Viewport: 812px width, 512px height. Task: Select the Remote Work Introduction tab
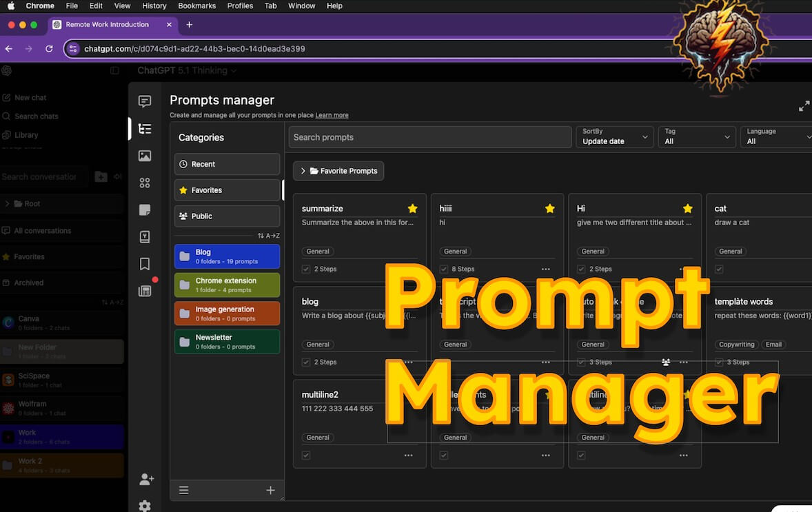[x=113, y=24]
